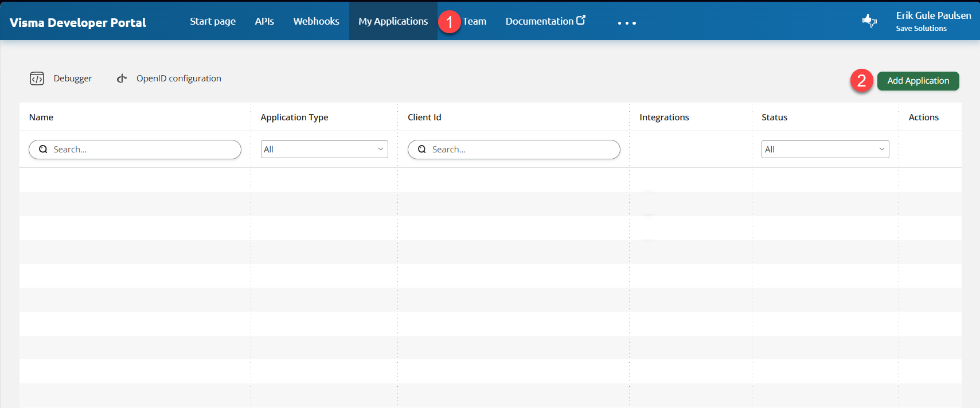Image resolution: width=980 pixels, height=408 pixels.
Task: Click the OpenID configuration icon
Action: coord(122,79)
